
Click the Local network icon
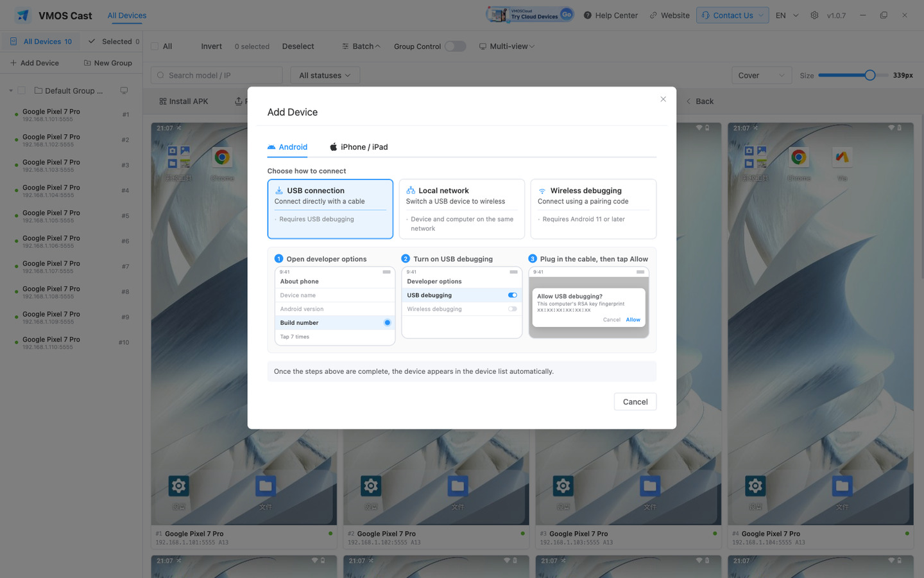[411, 191]
